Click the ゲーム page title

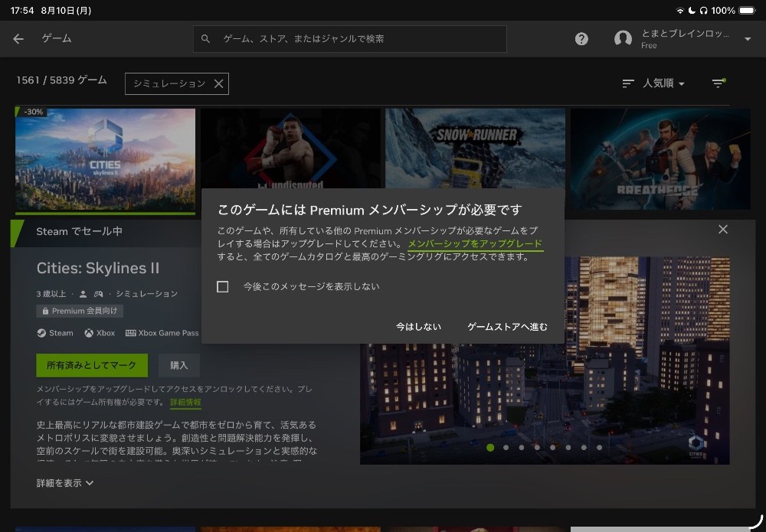[57, 38]
